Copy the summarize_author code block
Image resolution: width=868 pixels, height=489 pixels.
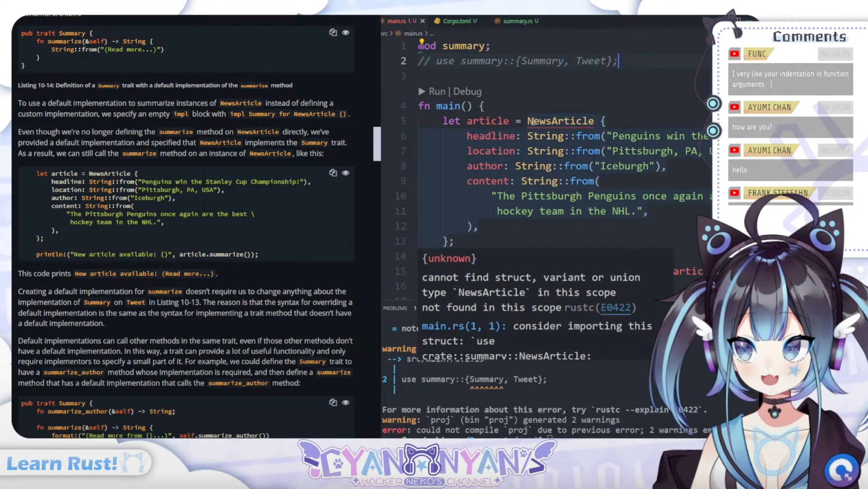tap(333, 402)
